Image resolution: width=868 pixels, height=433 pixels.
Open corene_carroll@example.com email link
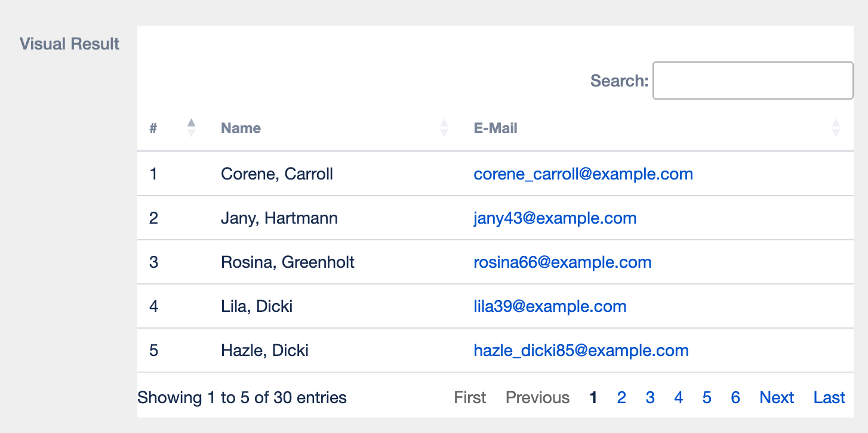pyautogui.click(x=583, y=174)
